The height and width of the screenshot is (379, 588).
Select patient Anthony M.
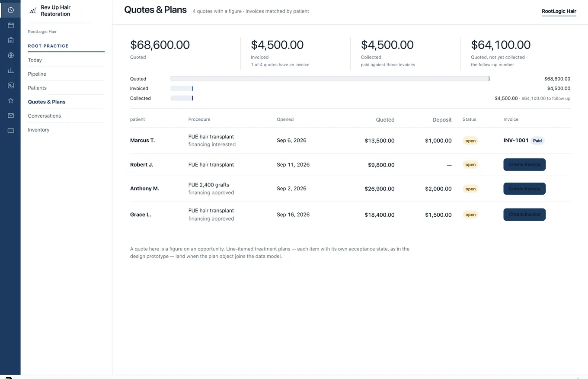[144, 189]
